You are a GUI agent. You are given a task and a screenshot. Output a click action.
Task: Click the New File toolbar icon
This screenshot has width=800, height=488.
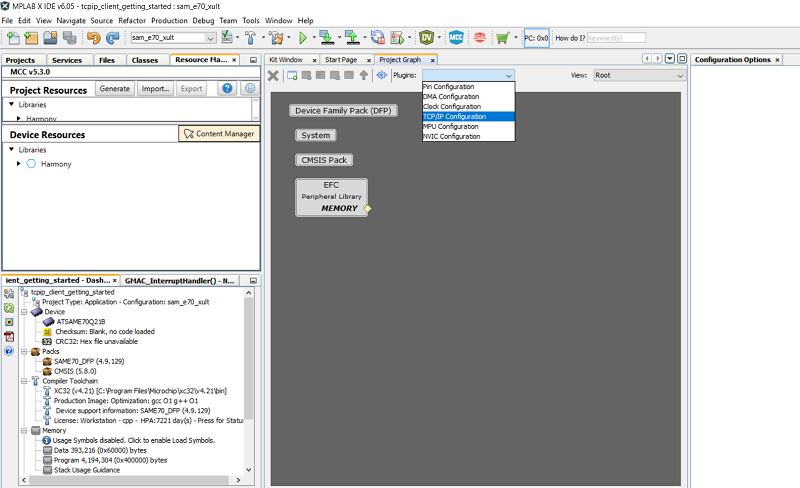pos(13,38)
